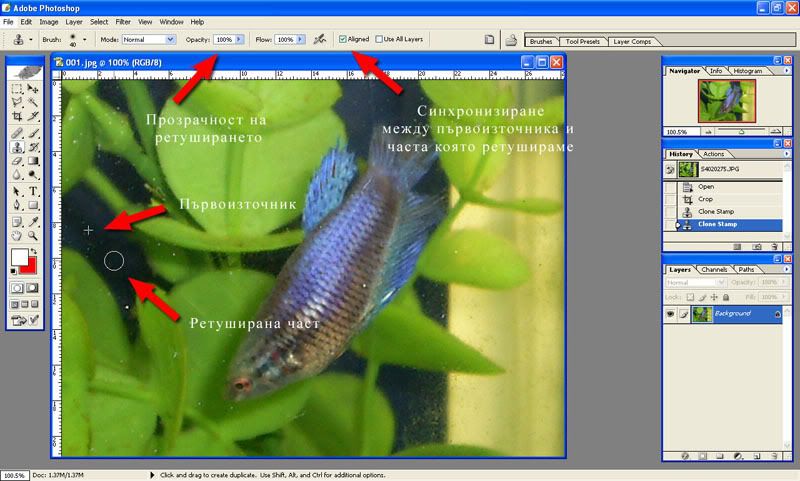Choose the Hand tool
The image size is (800, 481).
tap(18, 234)
